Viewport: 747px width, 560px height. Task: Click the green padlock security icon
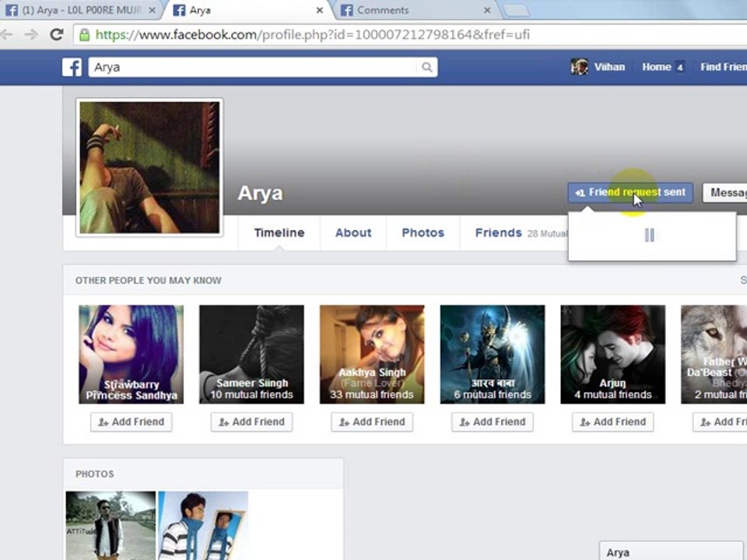[84, 35]
